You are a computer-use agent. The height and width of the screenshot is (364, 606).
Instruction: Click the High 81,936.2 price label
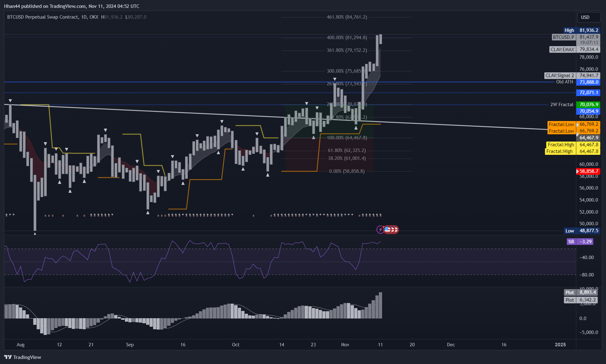coord(582,30)
